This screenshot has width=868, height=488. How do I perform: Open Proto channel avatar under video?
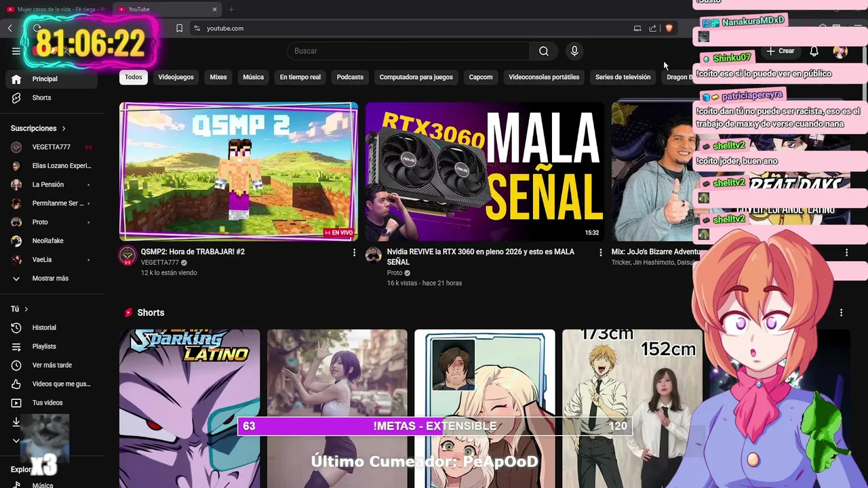pyautogui.click(x=374, y=256)
